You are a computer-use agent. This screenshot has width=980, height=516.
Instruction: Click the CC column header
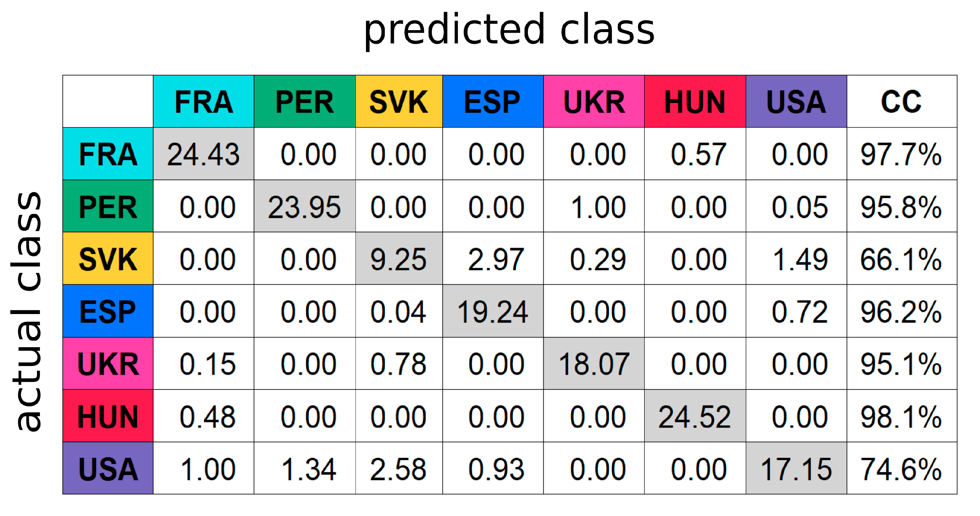901,101
